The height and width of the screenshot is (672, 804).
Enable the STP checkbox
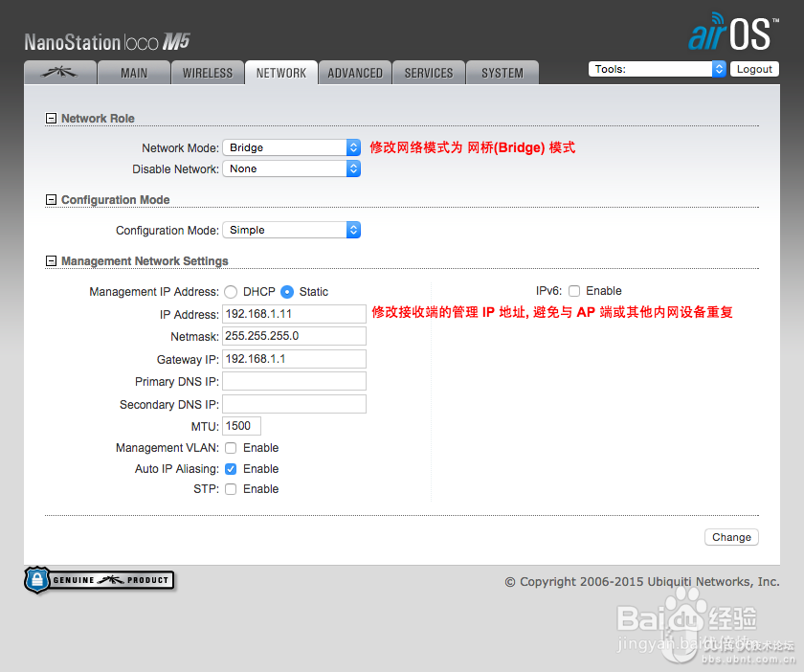click(x=231, y=489)
